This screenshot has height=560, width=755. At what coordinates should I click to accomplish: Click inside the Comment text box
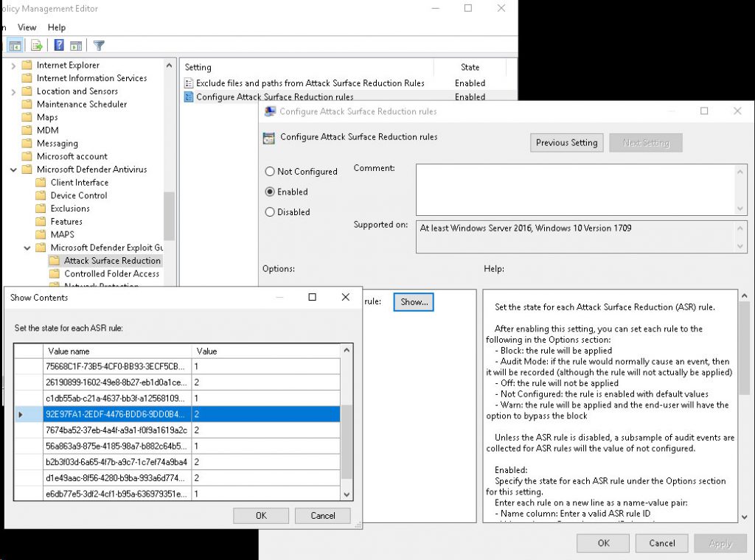tap(576, 189)
